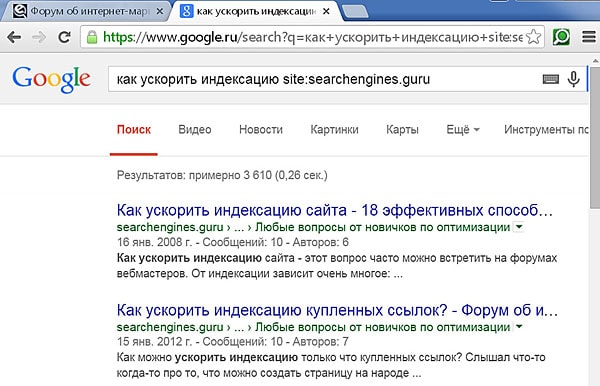Open result about индексацию купленных ссылок

[337, 310]
